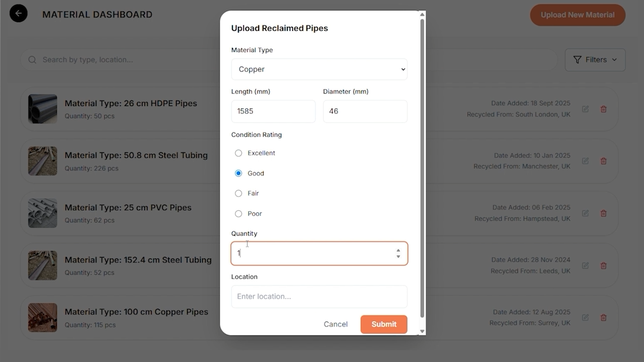Screen dimensions: 644x362
Task: Delete the Leeds Steel Tubing entry
Action: (603, 266)
